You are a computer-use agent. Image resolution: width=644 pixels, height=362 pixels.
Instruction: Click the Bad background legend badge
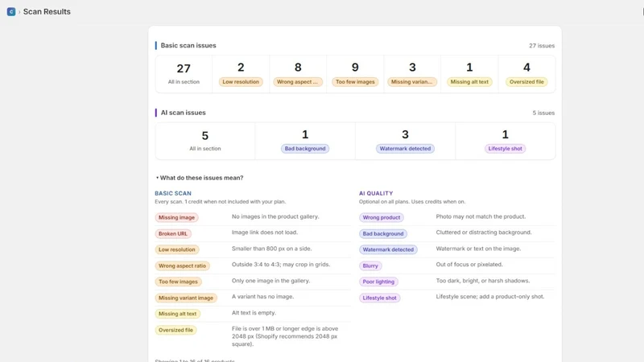pyautogui.click(x=383, y=233)
